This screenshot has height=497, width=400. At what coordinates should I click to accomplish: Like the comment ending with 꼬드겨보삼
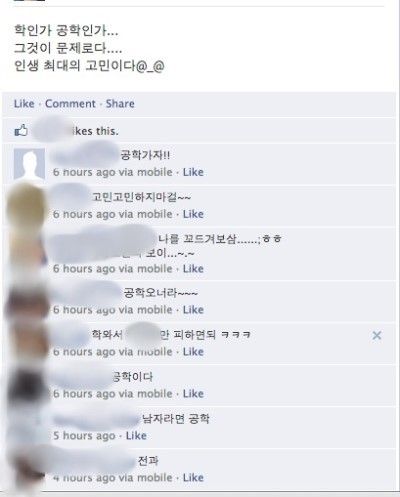193,269
